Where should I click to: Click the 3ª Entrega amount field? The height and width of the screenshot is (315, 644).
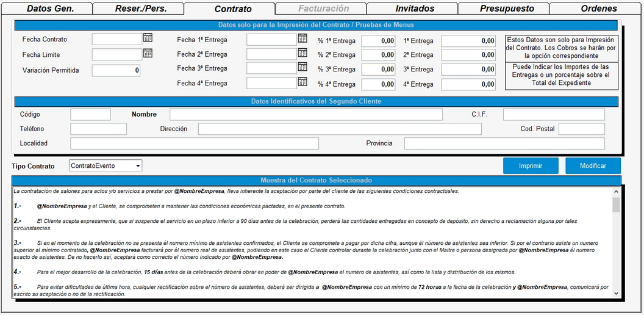click(468, 70)
